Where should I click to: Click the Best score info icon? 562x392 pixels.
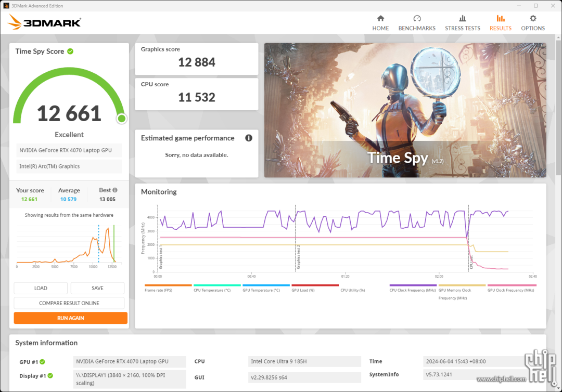115,190
